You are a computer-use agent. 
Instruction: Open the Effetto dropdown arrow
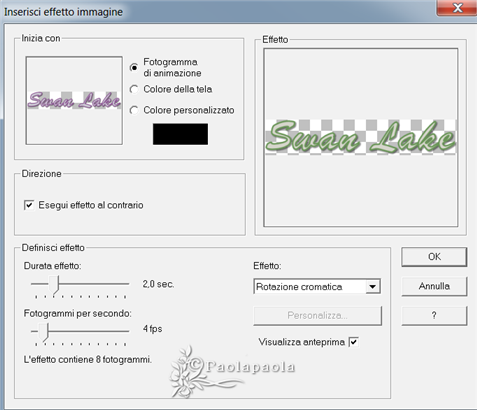tap(372, 287)
